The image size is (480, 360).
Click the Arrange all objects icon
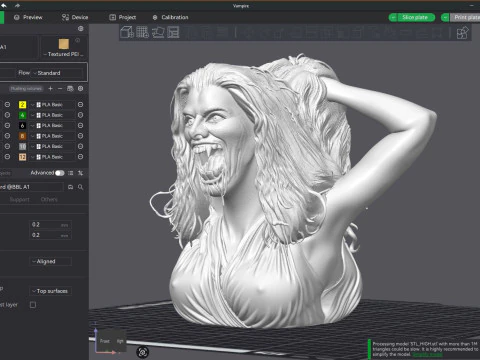click(x=173, y=32)
